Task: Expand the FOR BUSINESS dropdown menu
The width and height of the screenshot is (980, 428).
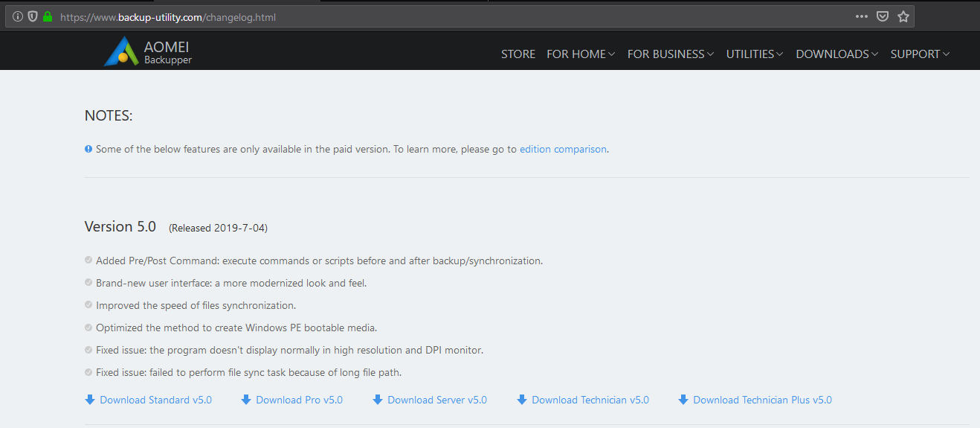Action: tap(670, 54)
